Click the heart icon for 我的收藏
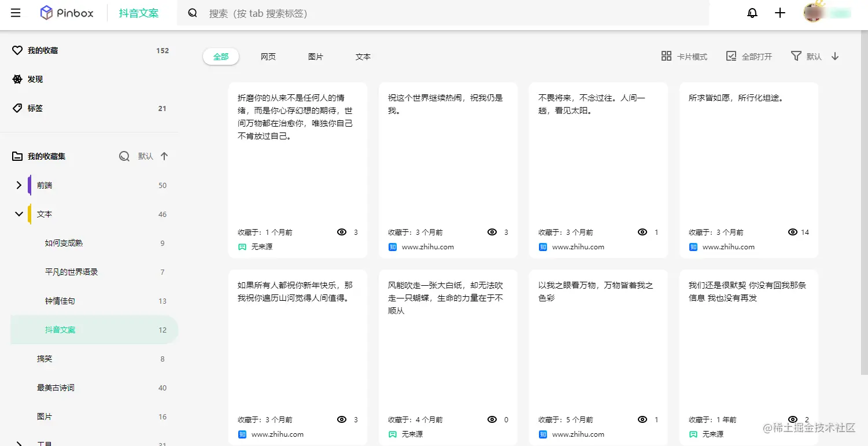The height and width of the screenshot is (446, 868). pyautogui.click(x=17, y=50)
